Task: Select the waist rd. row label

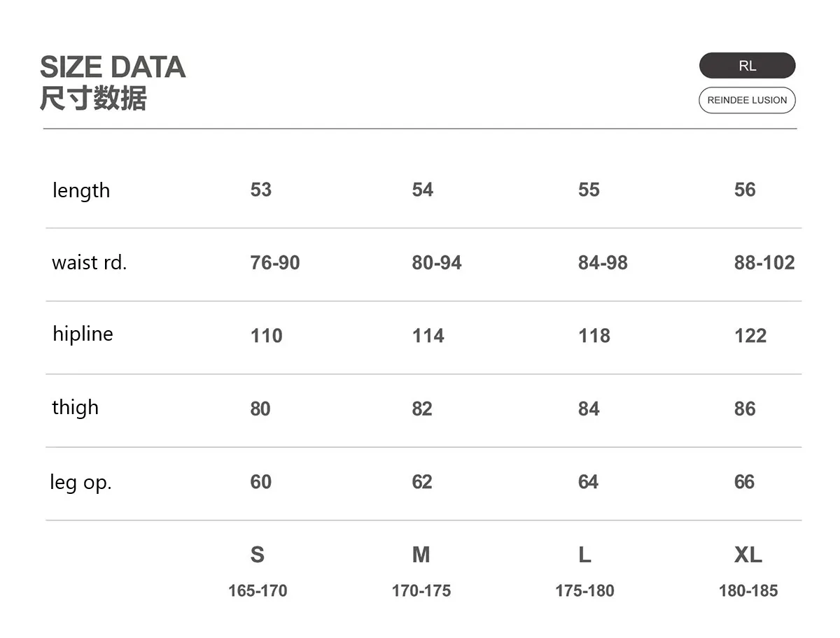Action: [90, 263]
